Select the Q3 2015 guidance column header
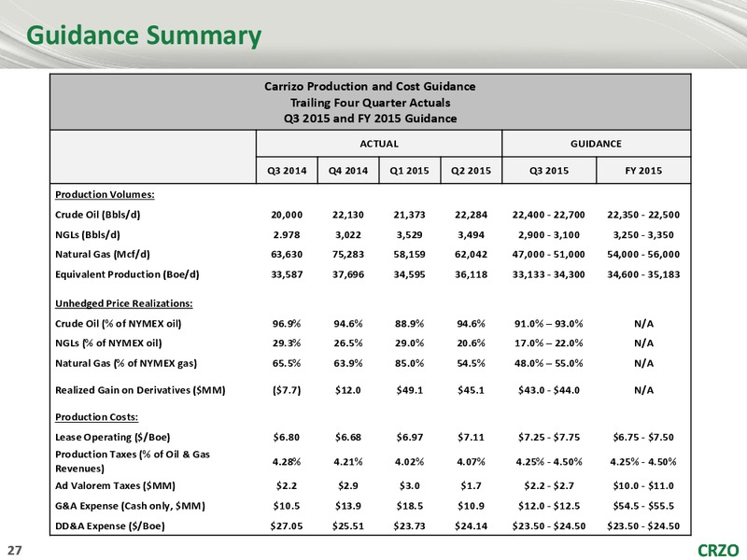This screenshot has width=747, height=560. (549, 171)
